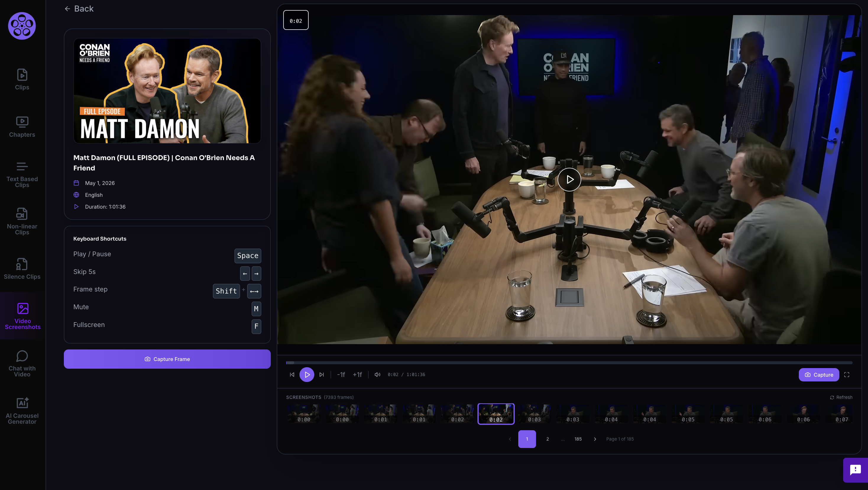This screenshot has height=490, width=868.
Task: Click the play icon beside Duration
Action: click(x=76, y=207)
